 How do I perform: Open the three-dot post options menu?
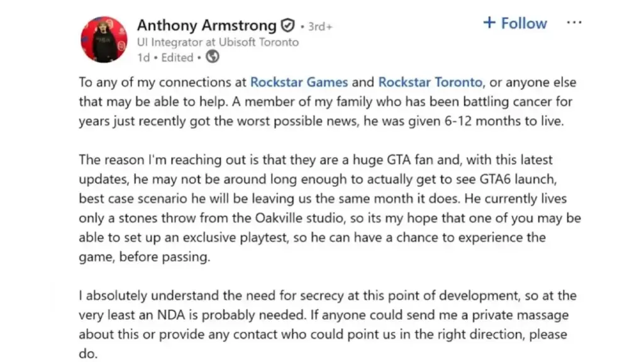(x=574, y=23)
